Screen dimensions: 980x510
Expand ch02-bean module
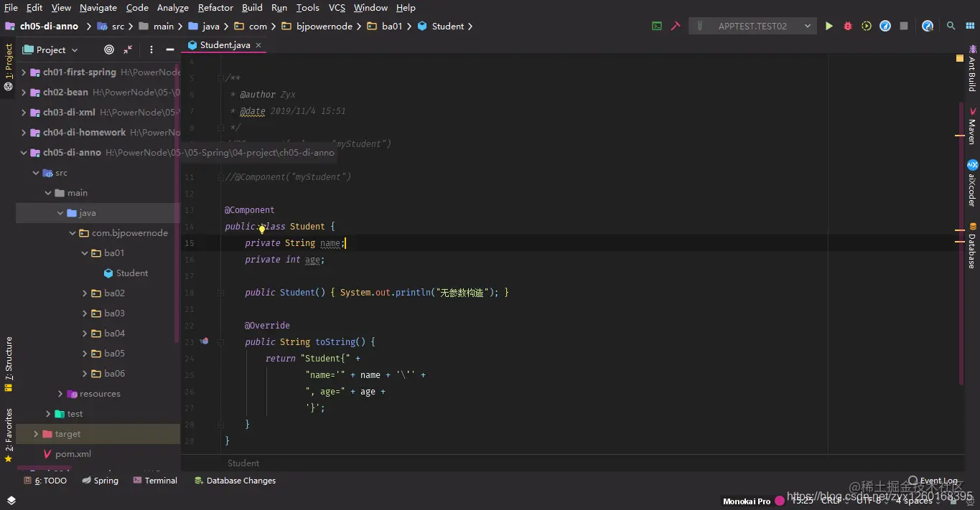(24, 93)
